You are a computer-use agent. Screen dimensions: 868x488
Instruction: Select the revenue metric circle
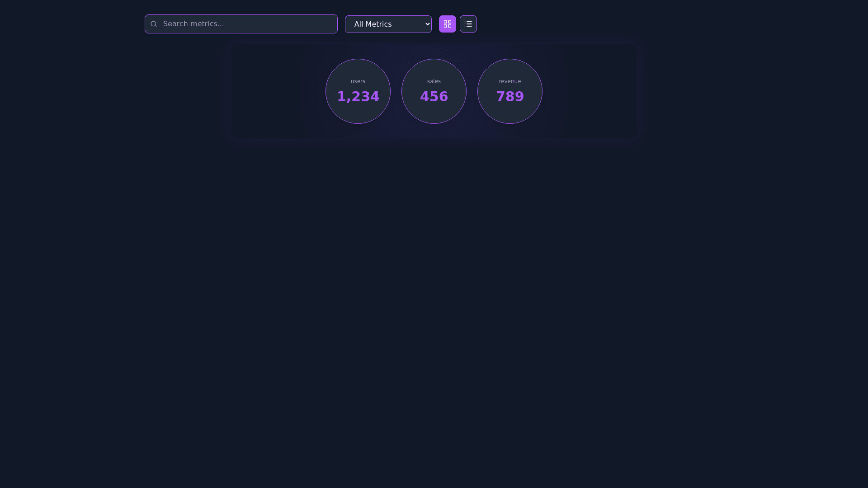click(510, 91)
